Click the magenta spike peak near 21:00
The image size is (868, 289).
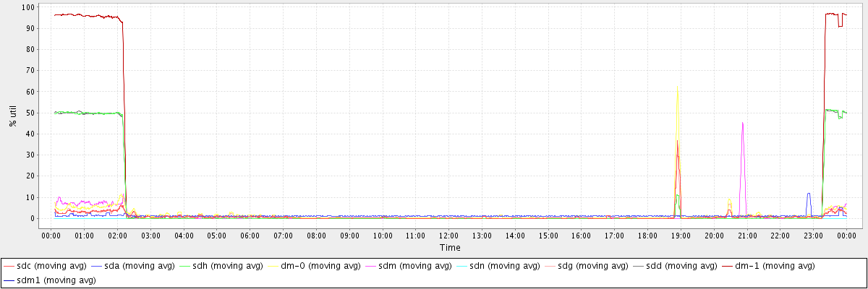(743, 123)
